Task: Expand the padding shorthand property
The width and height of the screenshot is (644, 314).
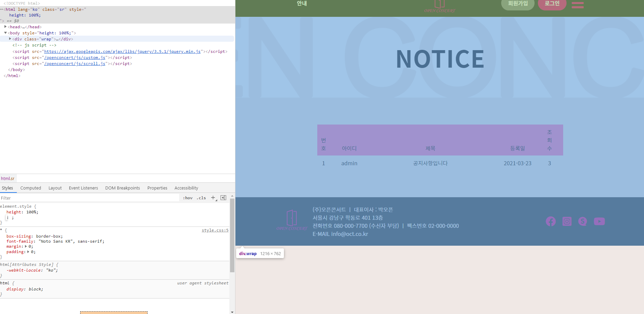Action: tap(28, 252)
